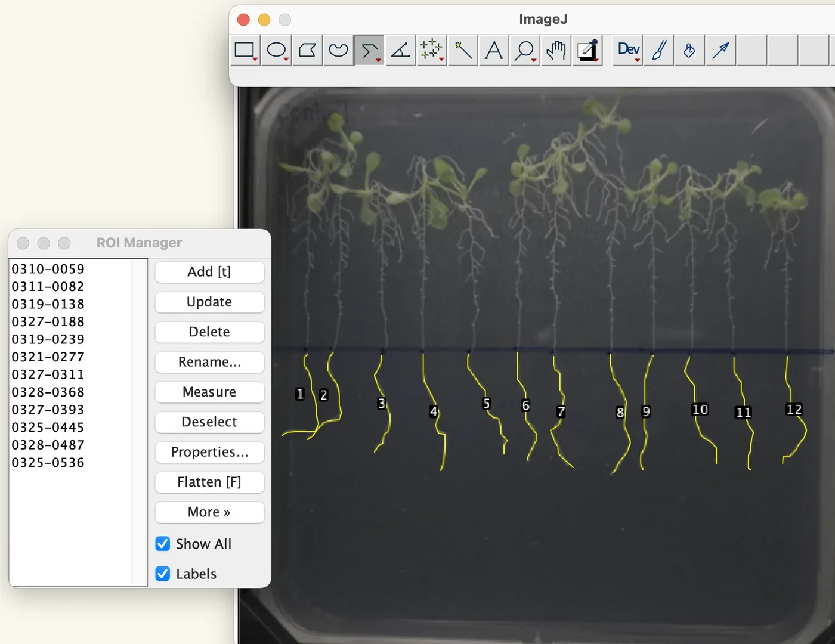
Task: Click root label 10 on the image
Action: tap(700, 410)
